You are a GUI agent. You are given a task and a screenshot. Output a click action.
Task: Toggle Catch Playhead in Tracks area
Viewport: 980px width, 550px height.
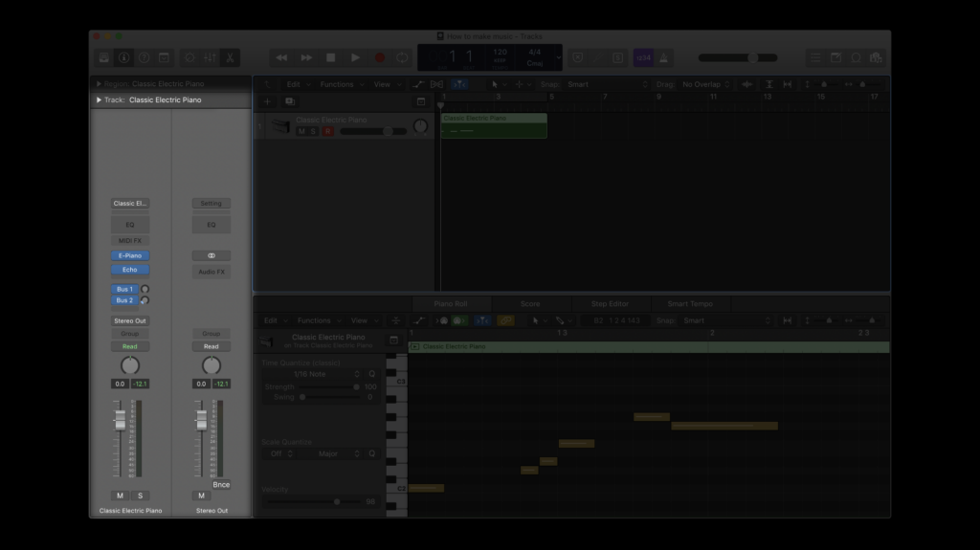tap(459, 84)
